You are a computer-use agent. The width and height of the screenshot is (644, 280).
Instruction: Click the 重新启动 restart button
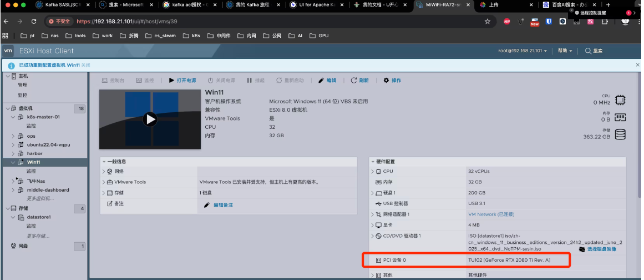coord(290,80)
